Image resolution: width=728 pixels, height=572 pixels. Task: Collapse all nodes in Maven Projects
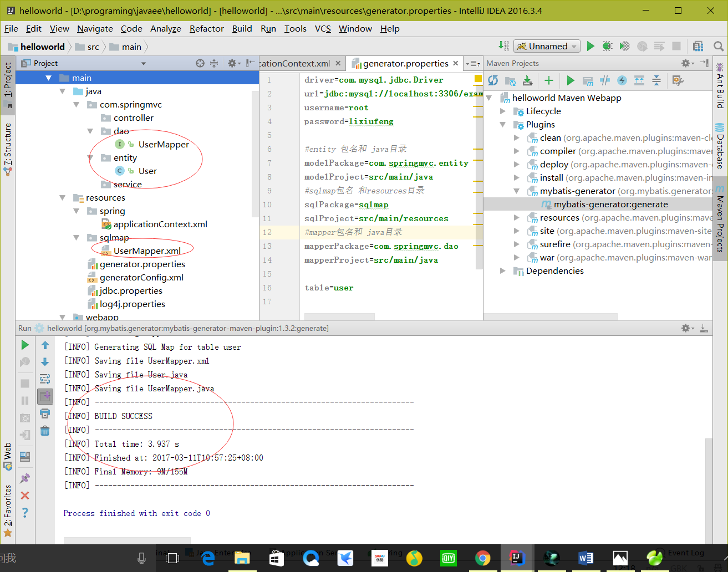pyautogui.click(x=656, y=81)
